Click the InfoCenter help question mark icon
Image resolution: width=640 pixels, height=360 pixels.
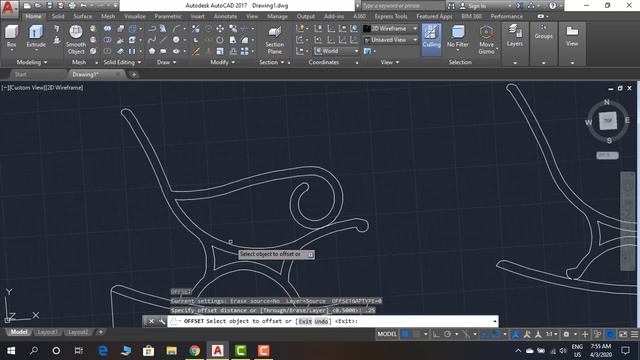(x=552, y=6)
